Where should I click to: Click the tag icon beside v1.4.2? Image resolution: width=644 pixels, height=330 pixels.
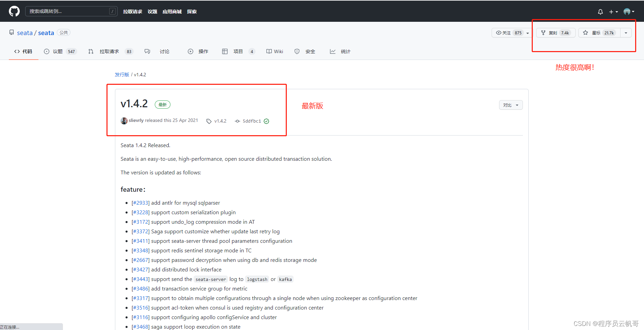coord(209,121)
